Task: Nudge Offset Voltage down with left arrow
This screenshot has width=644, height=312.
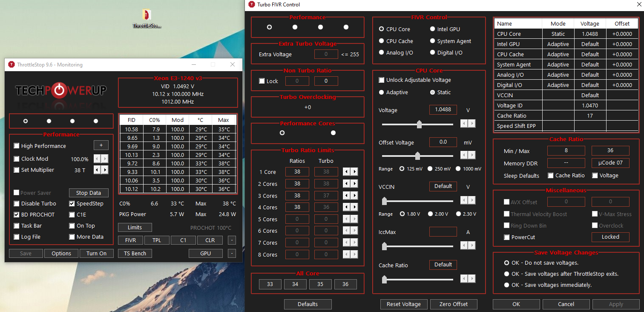Action: pos(464,155)
